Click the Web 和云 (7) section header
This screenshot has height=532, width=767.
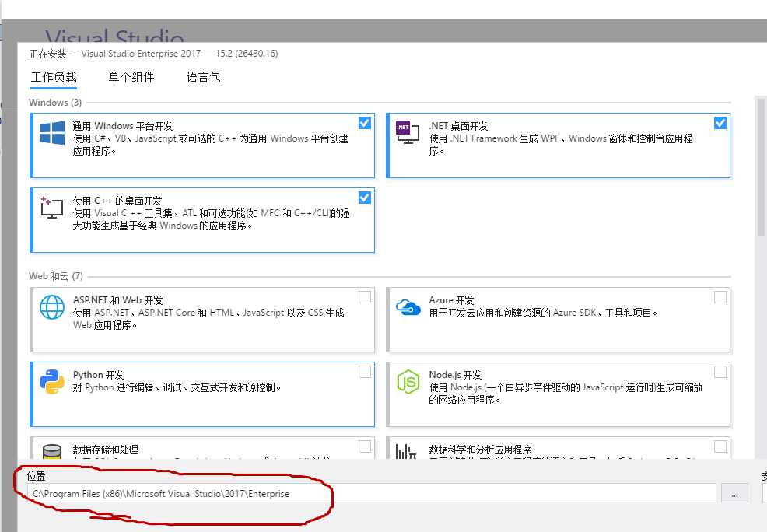click(56, 276)
